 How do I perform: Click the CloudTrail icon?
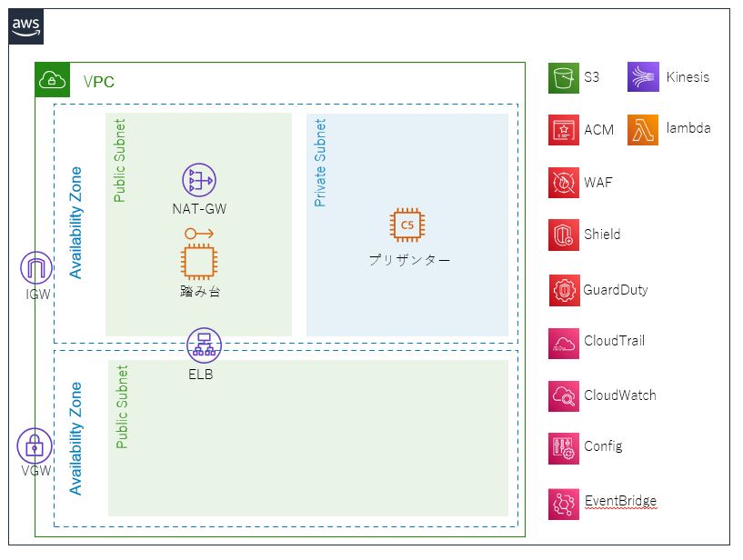pos(564,344)
